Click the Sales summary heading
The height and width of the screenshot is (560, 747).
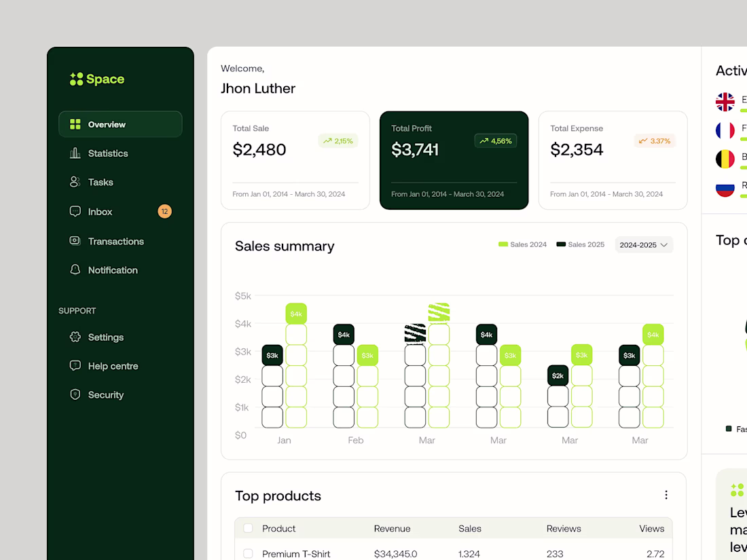(x=285, y=246)
